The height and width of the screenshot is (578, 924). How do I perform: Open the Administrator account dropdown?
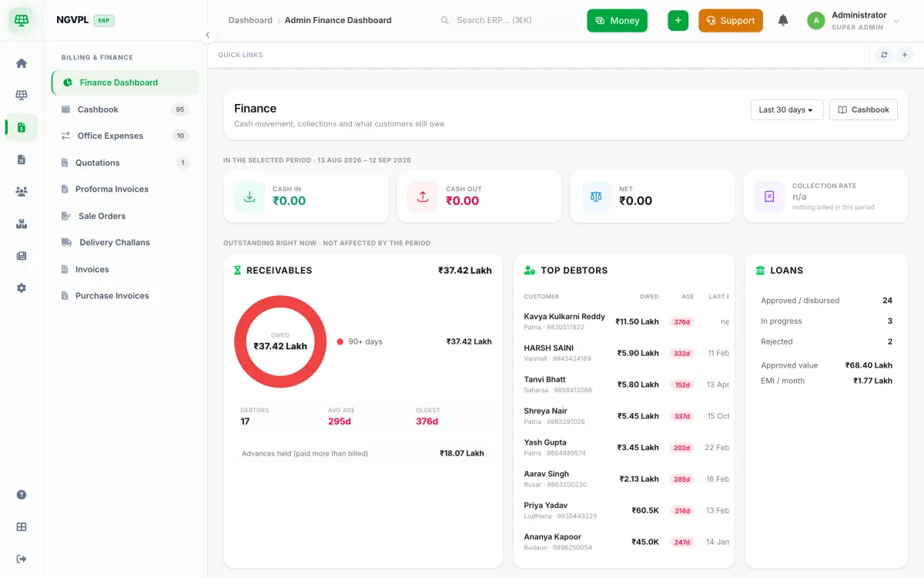click(x=853, y=21)
